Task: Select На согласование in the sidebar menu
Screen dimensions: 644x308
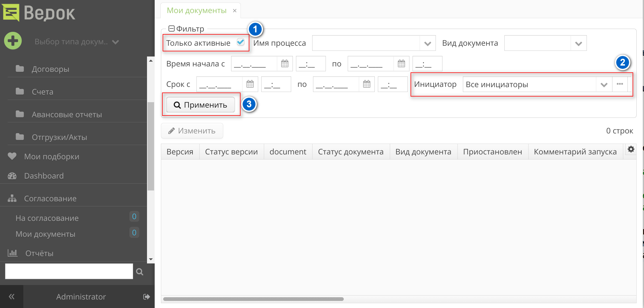Action: tap(47, 218)
